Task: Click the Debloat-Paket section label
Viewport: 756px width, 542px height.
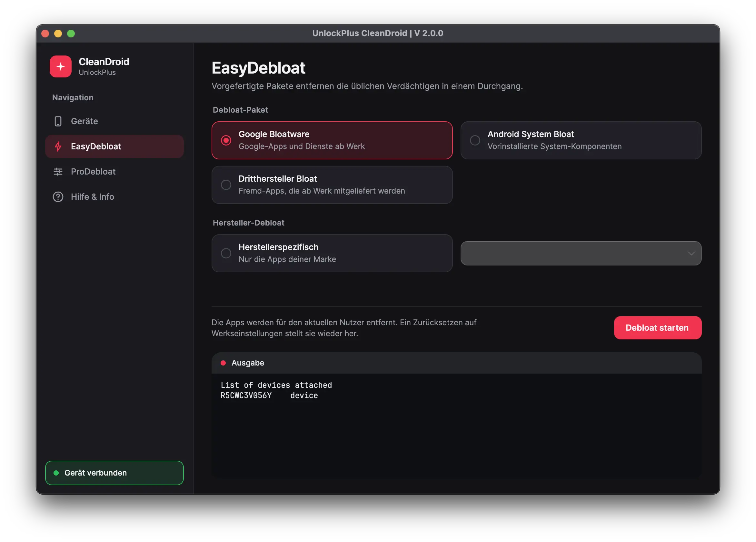Action: (x=240, y=110)
